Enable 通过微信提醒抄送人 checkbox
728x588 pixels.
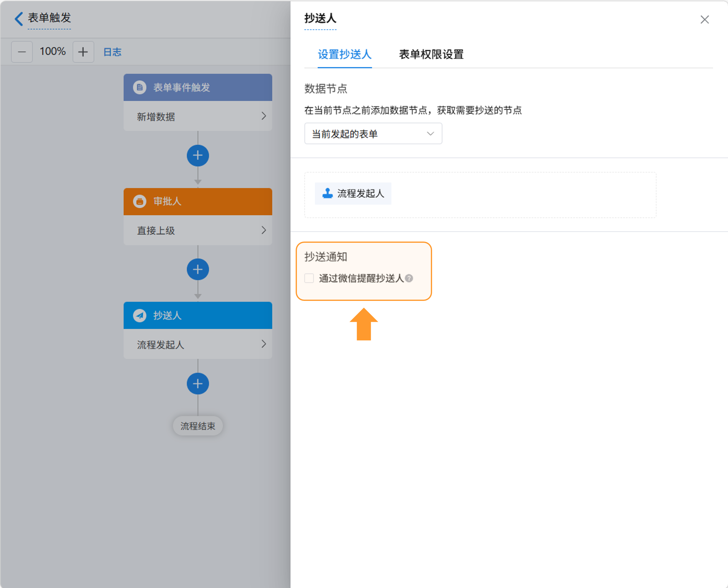309,278
